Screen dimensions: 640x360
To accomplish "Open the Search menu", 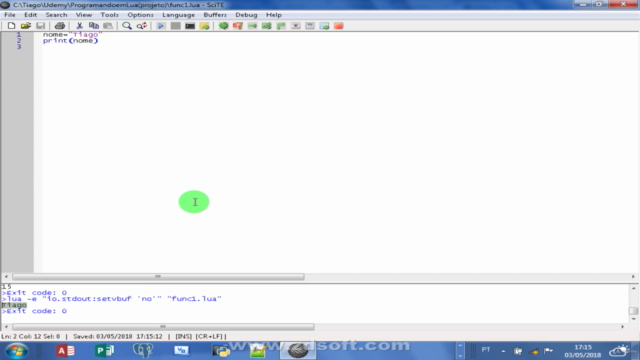I will click(x=56, y=15).
